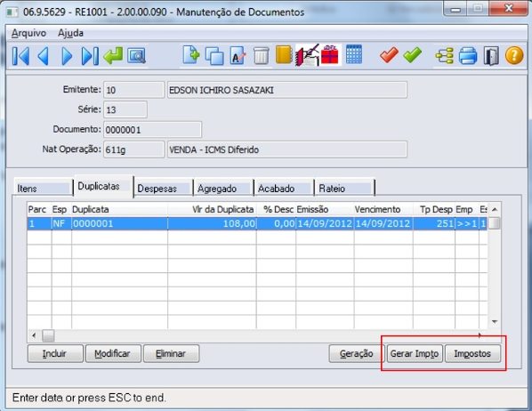Click the edit text document icon
Screen dimensions: 532x411
(238, 56)
